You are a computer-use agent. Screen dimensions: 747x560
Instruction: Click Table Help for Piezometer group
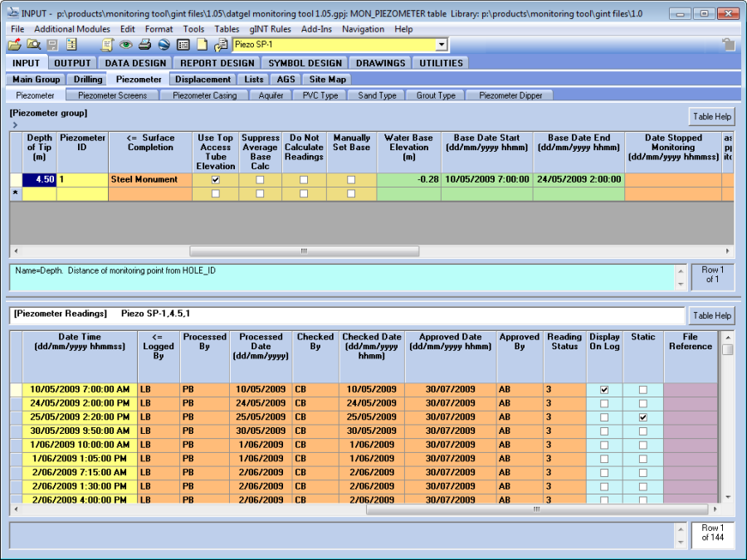tap(711, 116)
